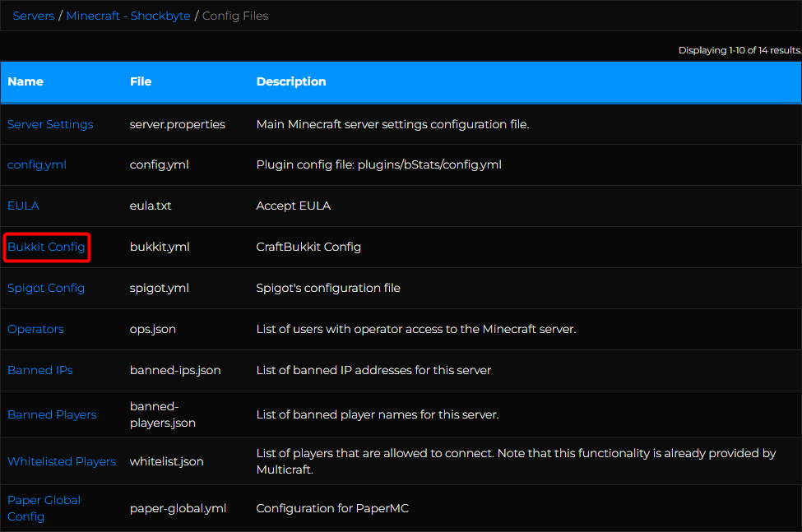Click the banned-ips.json file name

pos(175,370)
